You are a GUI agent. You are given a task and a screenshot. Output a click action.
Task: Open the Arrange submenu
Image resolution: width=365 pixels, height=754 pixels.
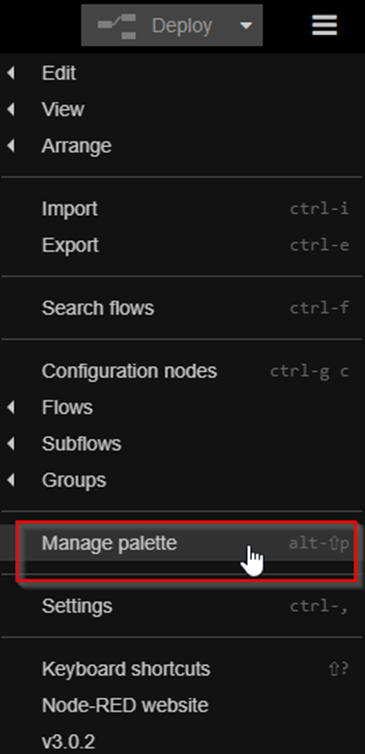182,146
